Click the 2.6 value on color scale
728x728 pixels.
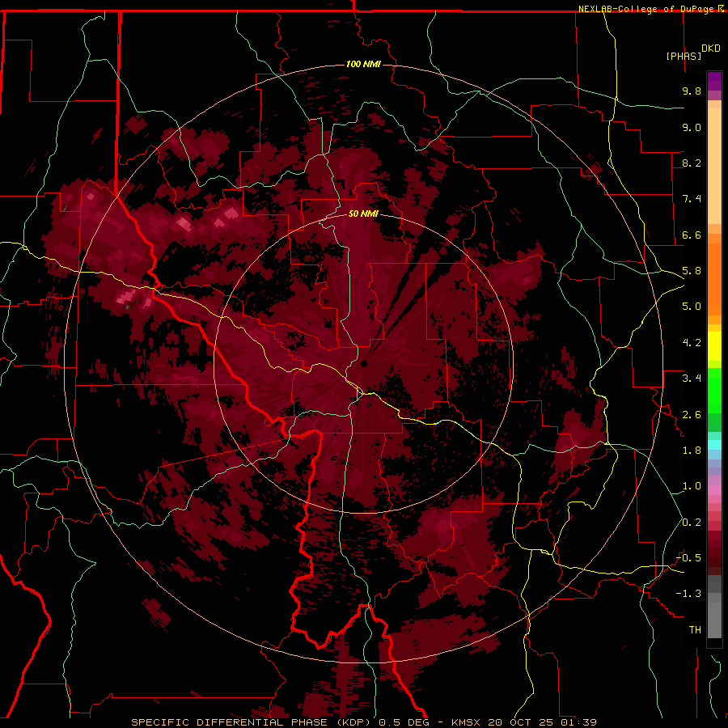pos(692,415)
